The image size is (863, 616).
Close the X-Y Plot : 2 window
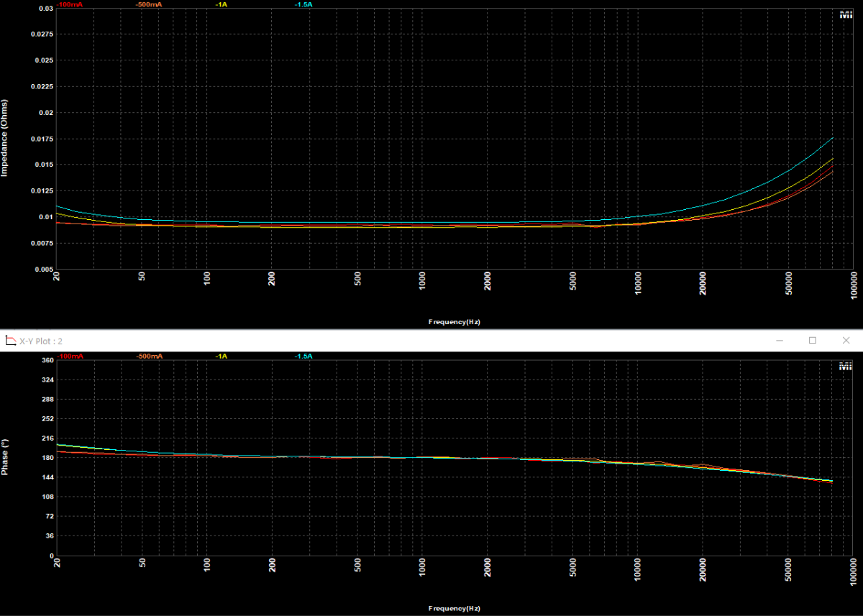(x=846, y=340)
